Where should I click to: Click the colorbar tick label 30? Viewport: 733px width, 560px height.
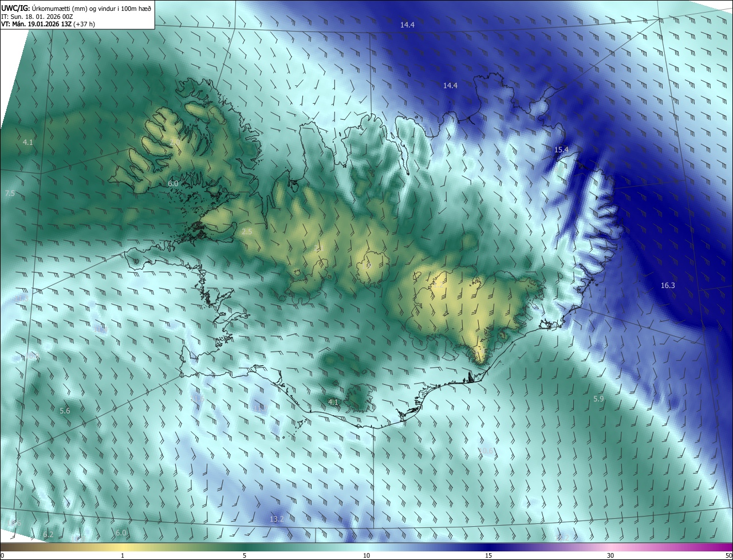(x=610, y=555)
